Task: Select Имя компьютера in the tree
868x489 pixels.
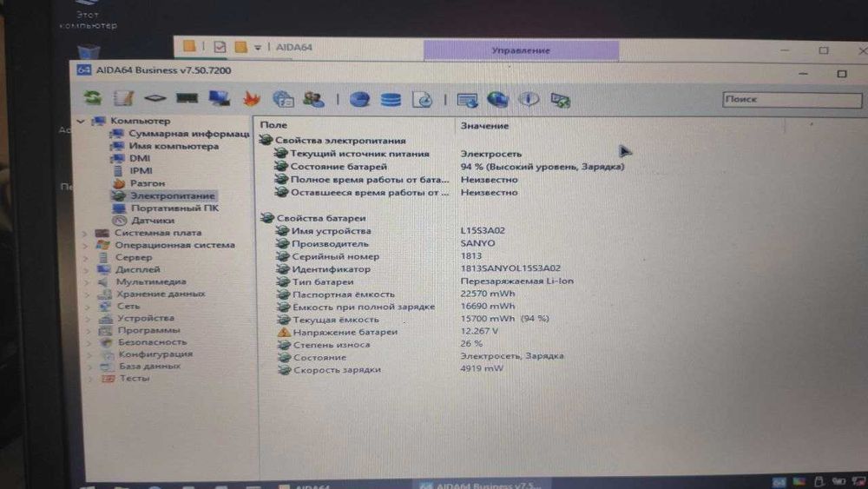Action: coord(174,146)
